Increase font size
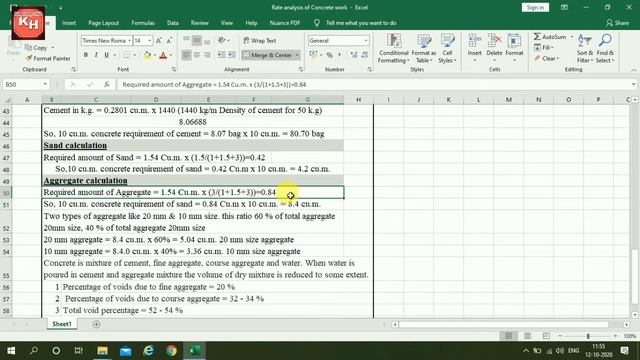 159,40
